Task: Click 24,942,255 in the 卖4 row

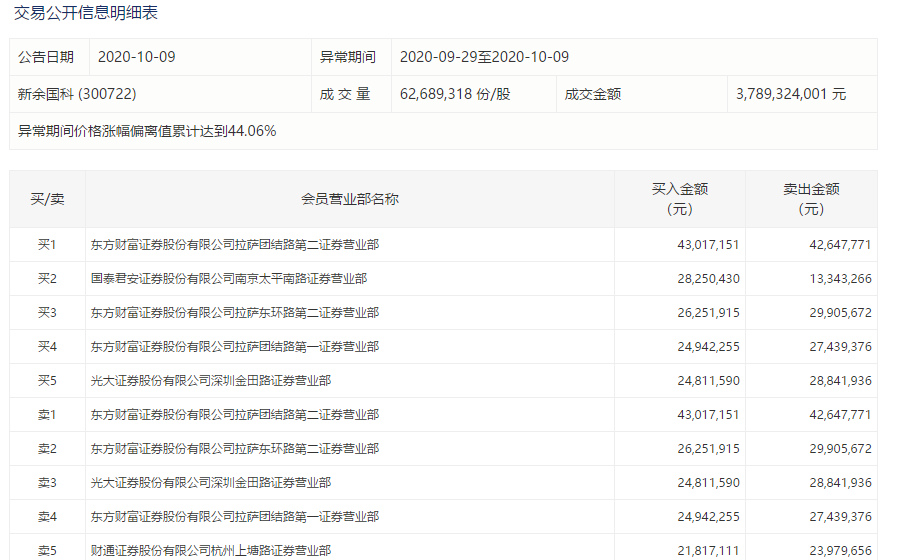Action: [708, 517]
